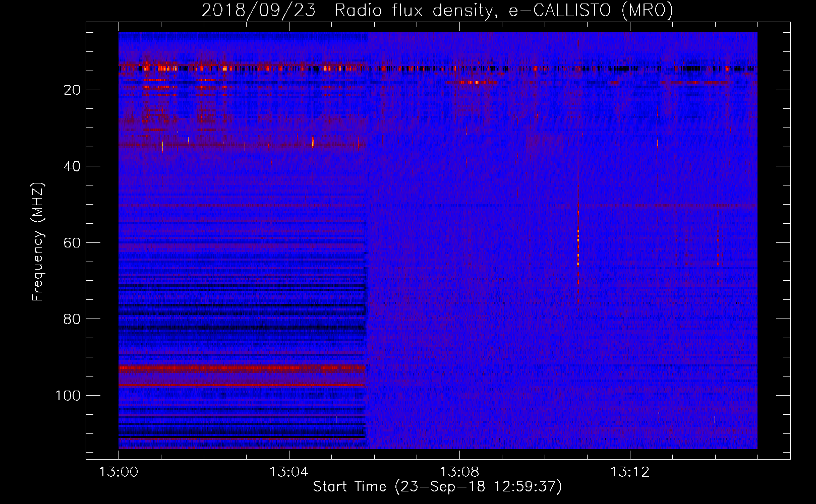The height and width of the screenshot is (504, 816).
Task: Click the 100 frequency tick label
Action: coord(68,396)
